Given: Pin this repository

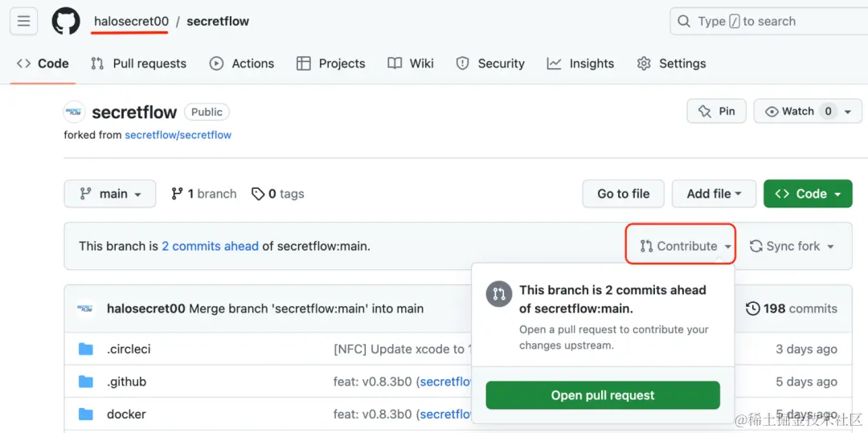Looking at the screenshot, I should click(x=716, y=111).
